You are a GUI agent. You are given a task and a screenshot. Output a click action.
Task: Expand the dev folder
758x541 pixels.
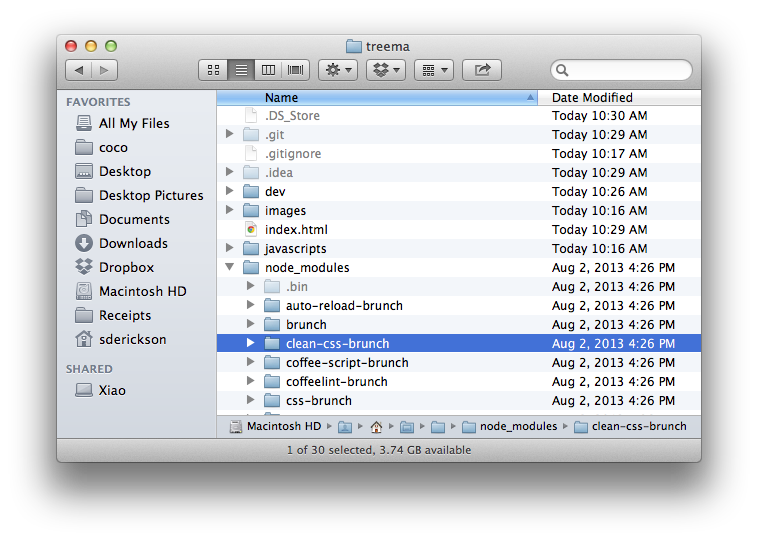click(x=230, y=191)
